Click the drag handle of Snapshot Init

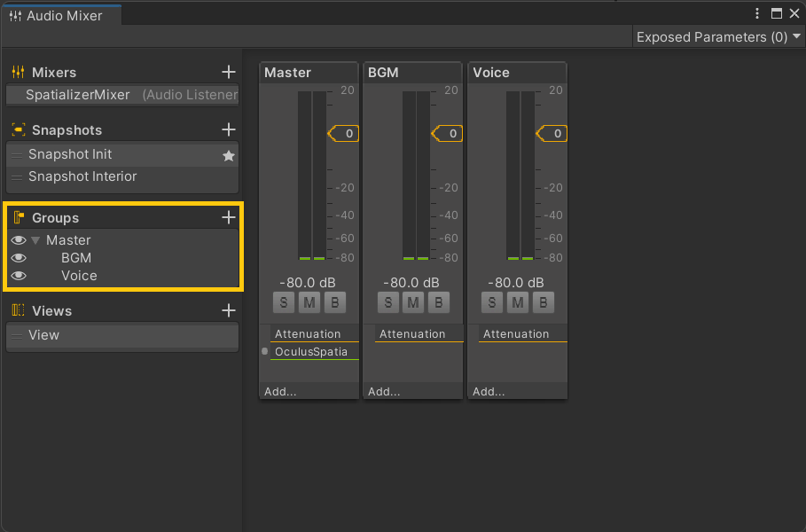17,154
